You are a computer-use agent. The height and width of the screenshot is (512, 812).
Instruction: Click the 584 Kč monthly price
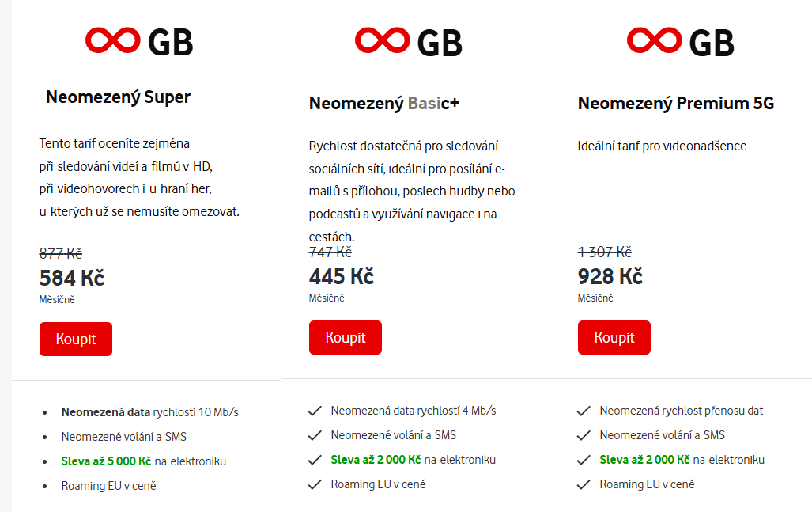coord(72,279)
